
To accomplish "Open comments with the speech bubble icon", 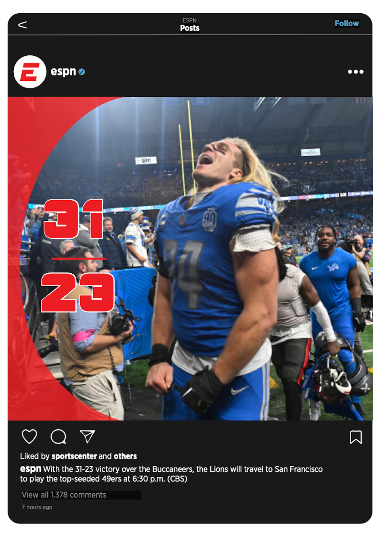I will (59, 436).
